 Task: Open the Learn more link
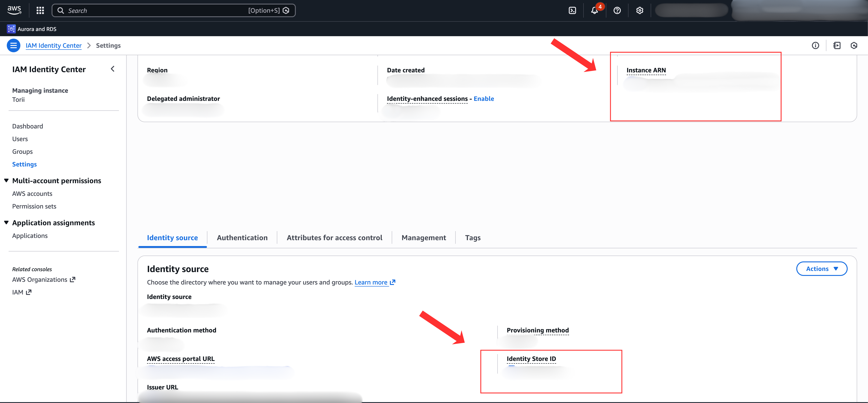371,282
